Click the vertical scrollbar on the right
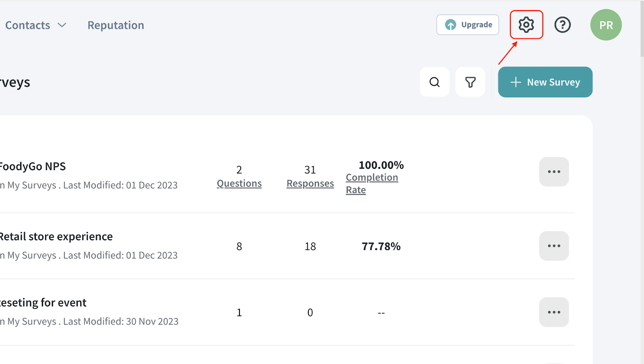Screen dimensions: 644x364 coord(642,28)
